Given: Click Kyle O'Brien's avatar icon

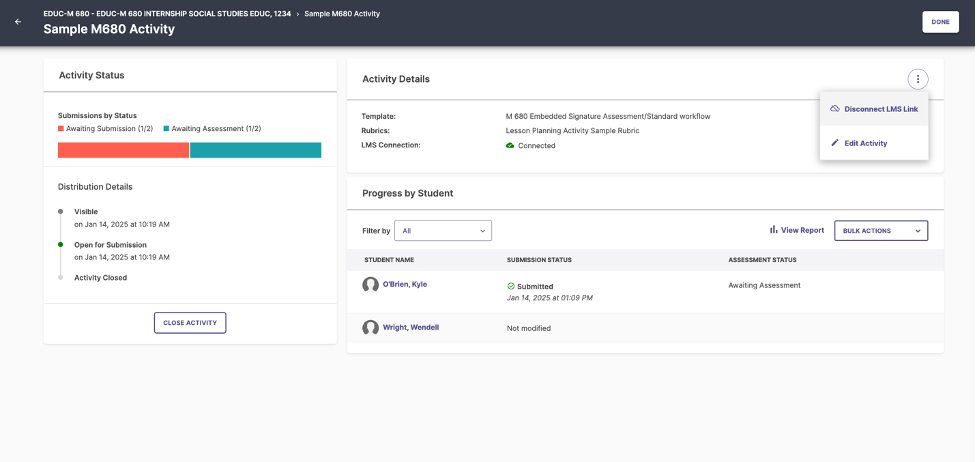Looking at the screenshot, I should (371, 285).
